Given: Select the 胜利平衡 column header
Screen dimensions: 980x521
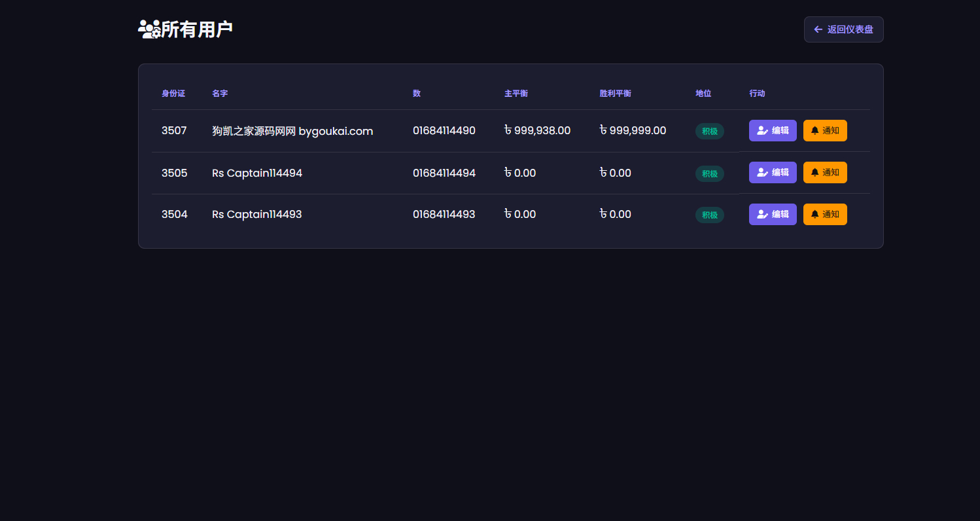Looking at the screenshot, I should coord(615,94).
